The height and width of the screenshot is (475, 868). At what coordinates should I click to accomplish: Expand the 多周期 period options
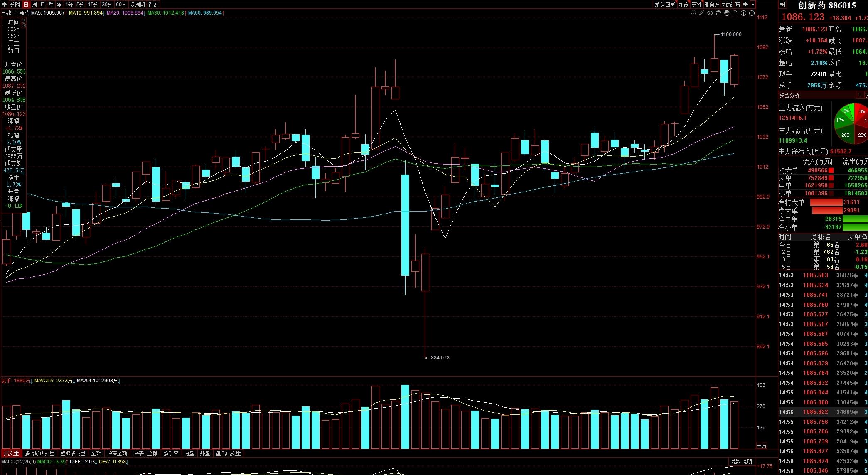pyautogui.click(x=138, y=5)
